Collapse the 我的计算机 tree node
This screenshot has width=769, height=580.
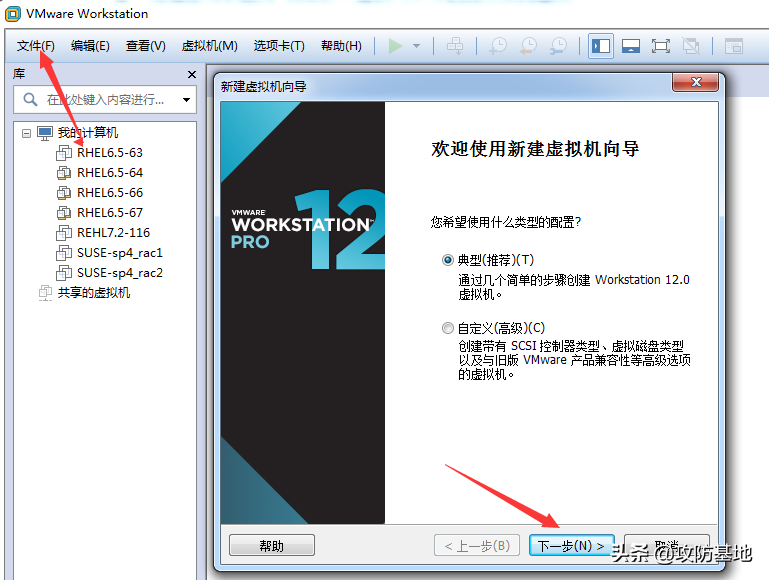coord(26,133)
